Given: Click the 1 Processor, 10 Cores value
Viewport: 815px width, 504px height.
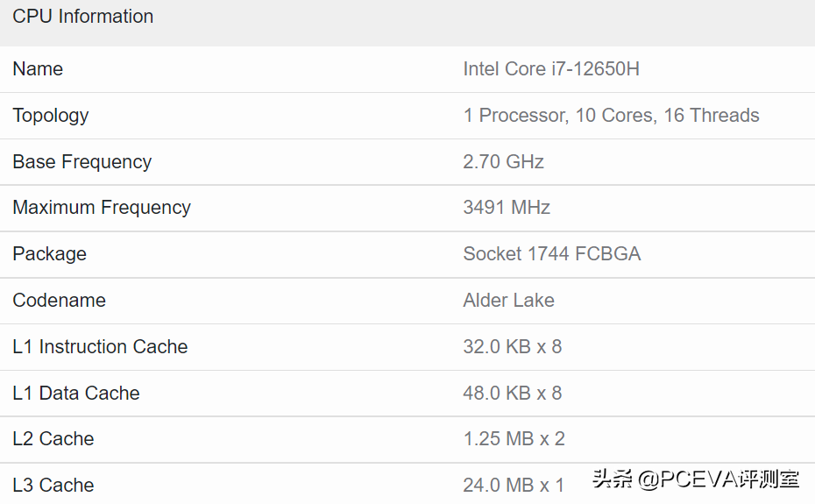Looking at the screenshot, I should 611,116.
